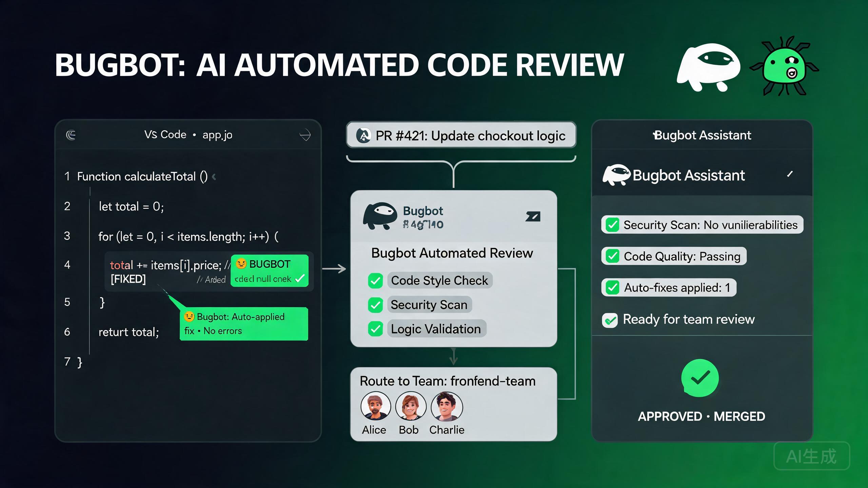
Task: Toggle the Code Style Check checkbox
Action: (375, 281)
